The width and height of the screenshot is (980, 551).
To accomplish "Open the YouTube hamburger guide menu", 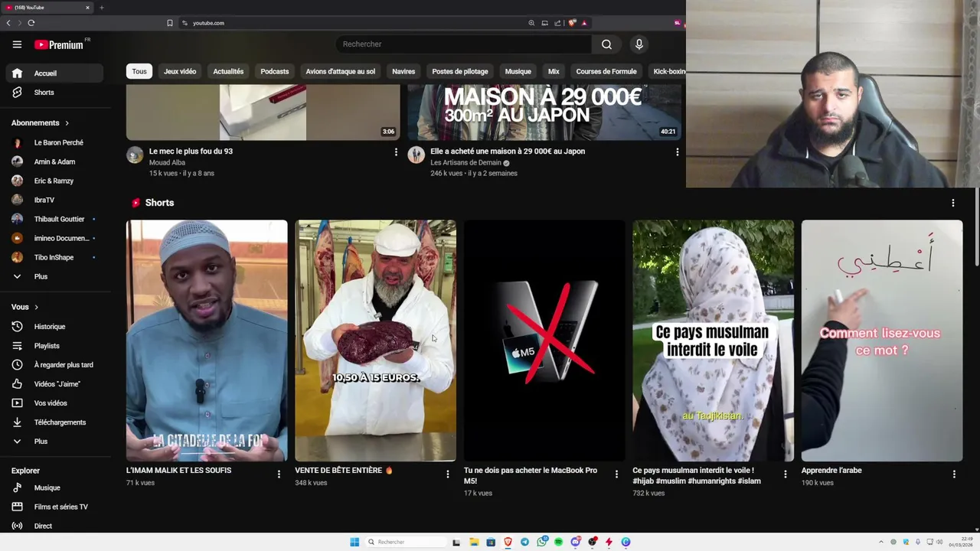I will [x=17, y=44].
